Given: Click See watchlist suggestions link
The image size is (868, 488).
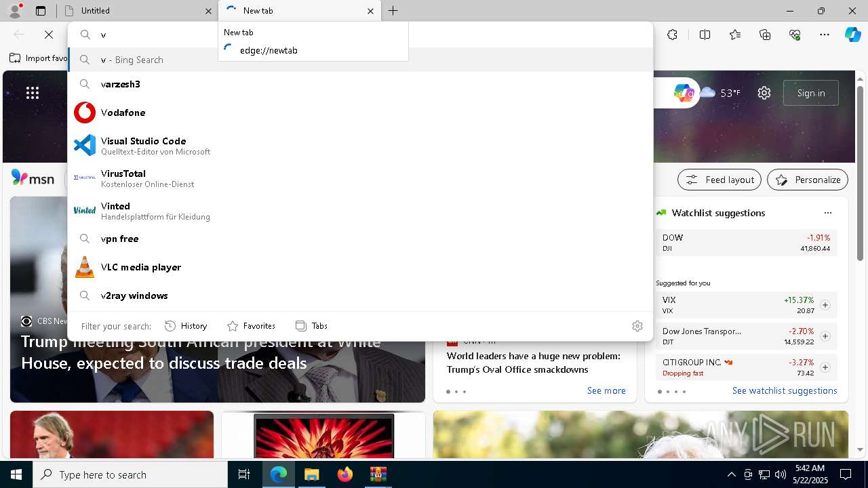Looking at the screenshot, I should click(x=785, y=390).
